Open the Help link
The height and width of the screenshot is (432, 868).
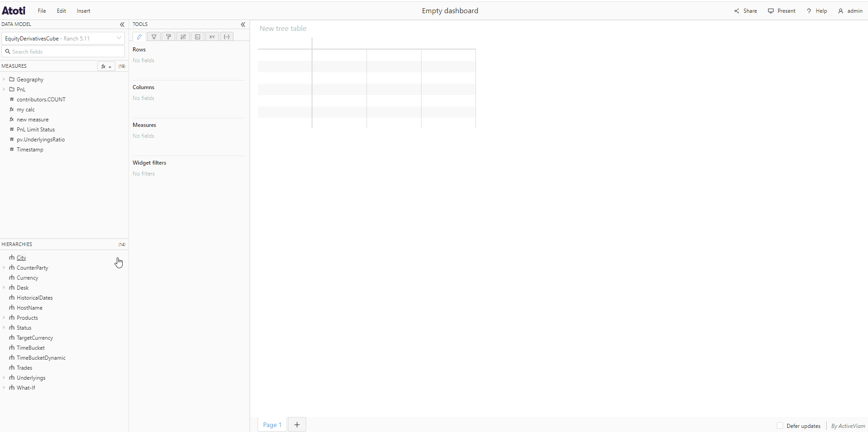pos(821,11)
